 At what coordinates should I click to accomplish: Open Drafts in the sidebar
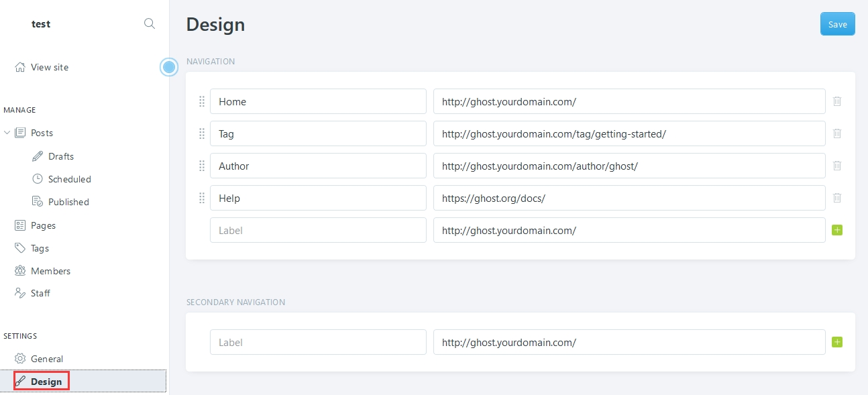point(60,156)
